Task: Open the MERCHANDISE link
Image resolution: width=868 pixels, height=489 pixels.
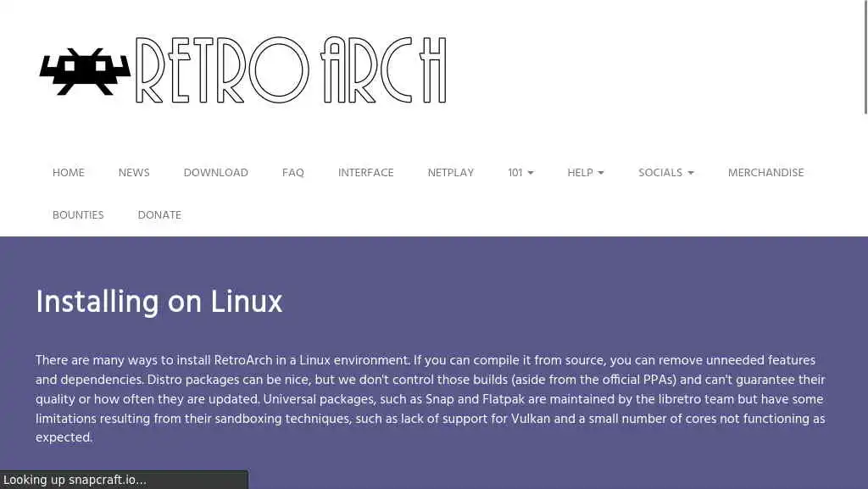Action: coord(765,173)
